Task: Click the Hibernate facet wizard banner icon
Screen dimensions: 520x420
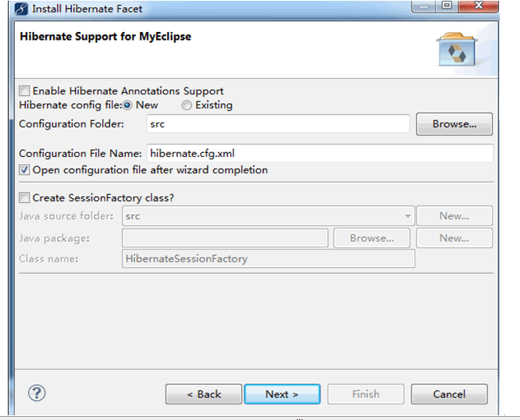Action: [x=458, y=49]
